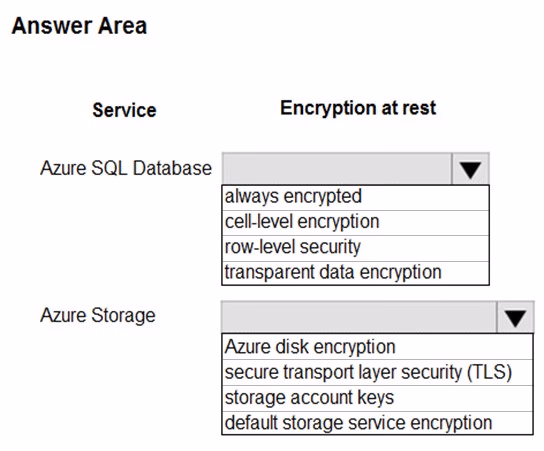Select the always encrypted option
Image resolution: width=544 pixels, height=451 pixels.
coord(355,197)
